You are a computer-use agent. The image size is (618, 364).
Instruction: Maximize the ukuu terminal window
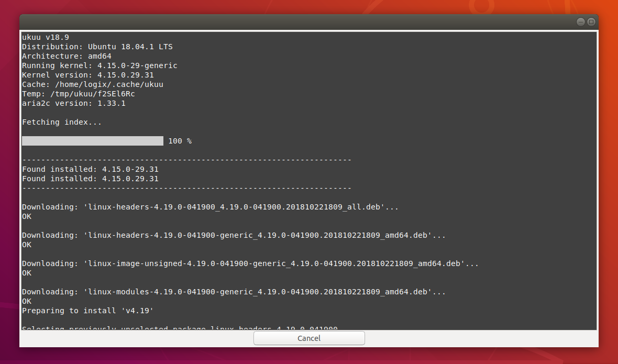click(x=591, y=21)
